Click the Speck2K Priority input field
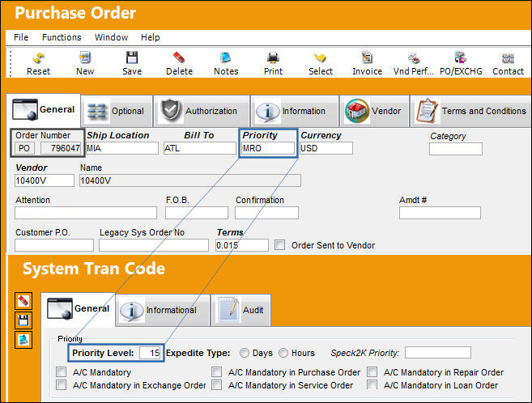Screen dimensions: 532x403 (438, 353)
